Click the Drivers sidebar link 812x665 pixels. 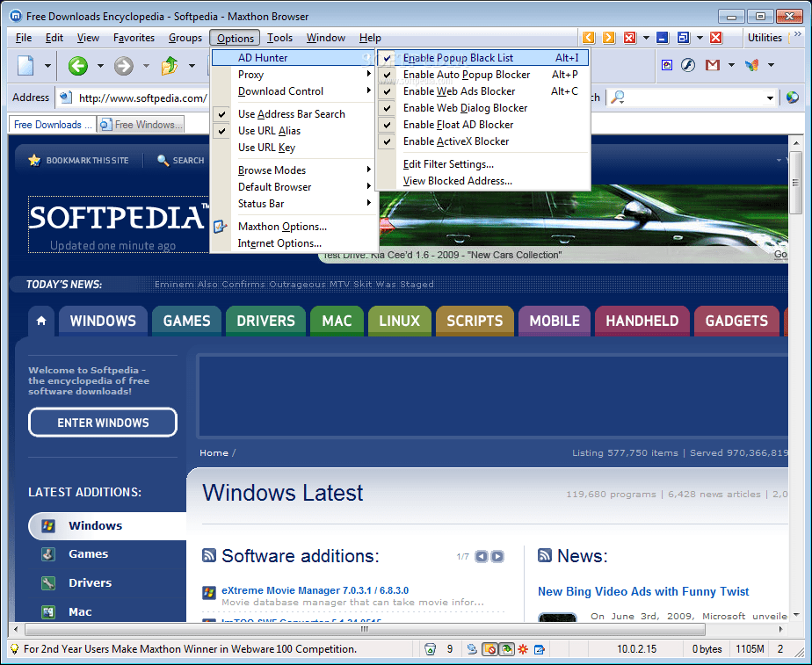(91, 582)
